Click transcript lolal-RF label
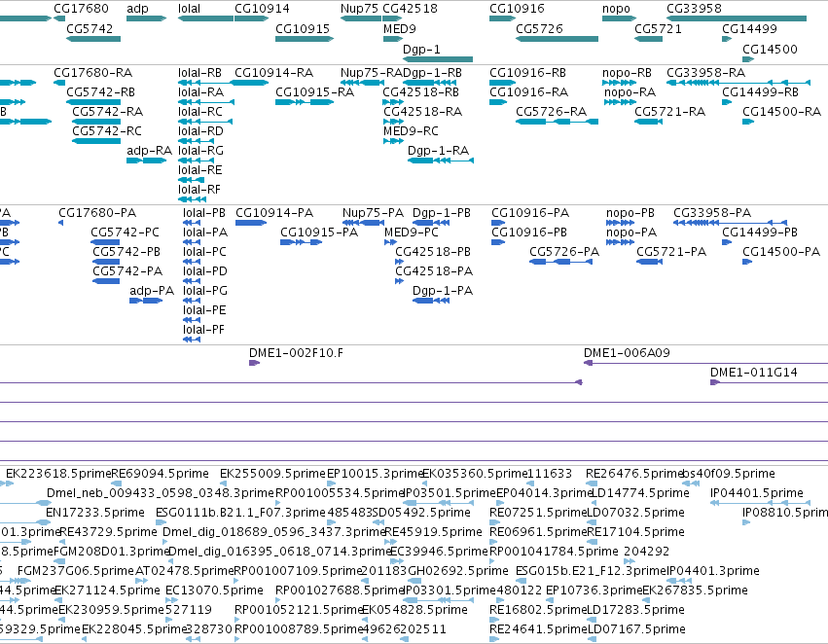Screen dimensions: 828x644 tap(199, 189)
